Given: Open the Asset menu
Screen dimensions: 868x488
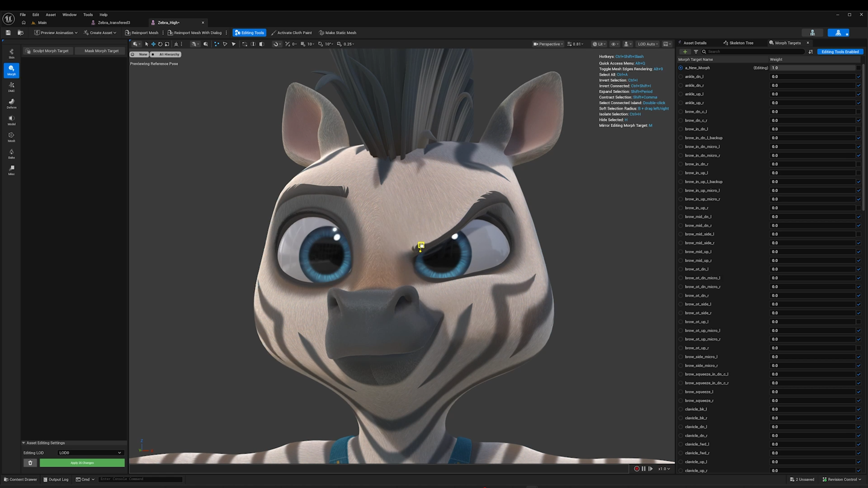Looking at the screenshot, I should coord(51,14).
